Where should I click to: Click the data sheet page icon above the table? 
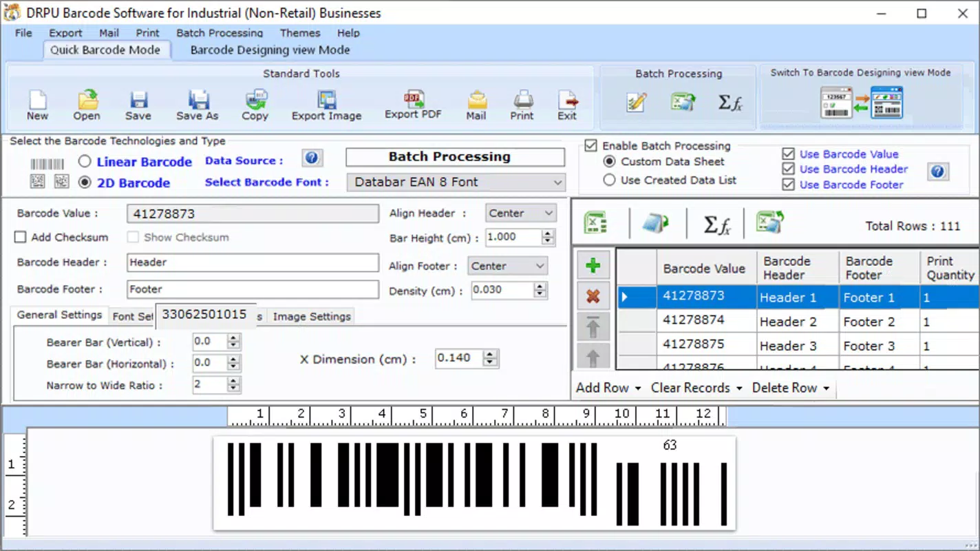click(x=656, y=223)
